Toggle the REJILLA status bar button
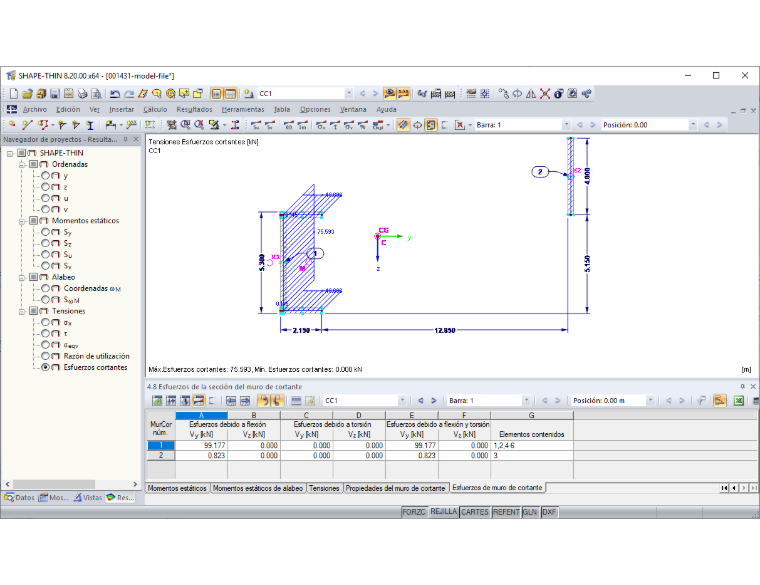Screen dimensions: 760x585 tap(443, 512)
